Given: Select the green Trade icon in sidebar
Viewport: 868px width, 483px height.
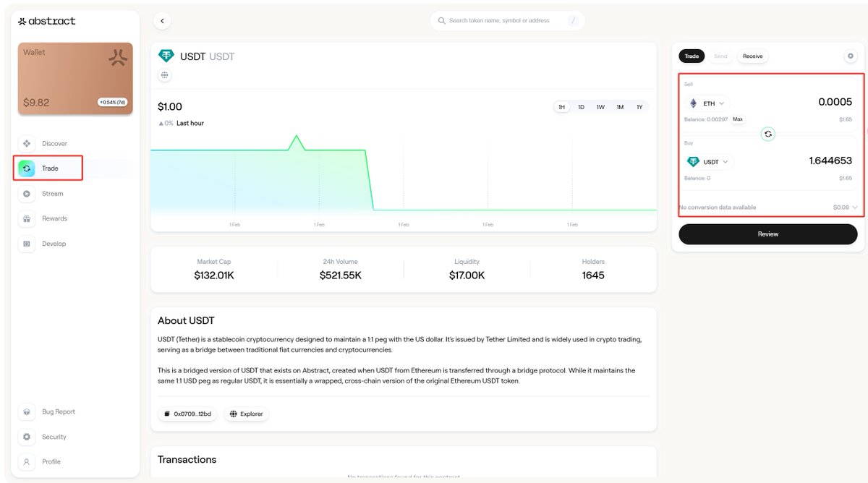Looking at the screenshot, I should pos(27,168).
